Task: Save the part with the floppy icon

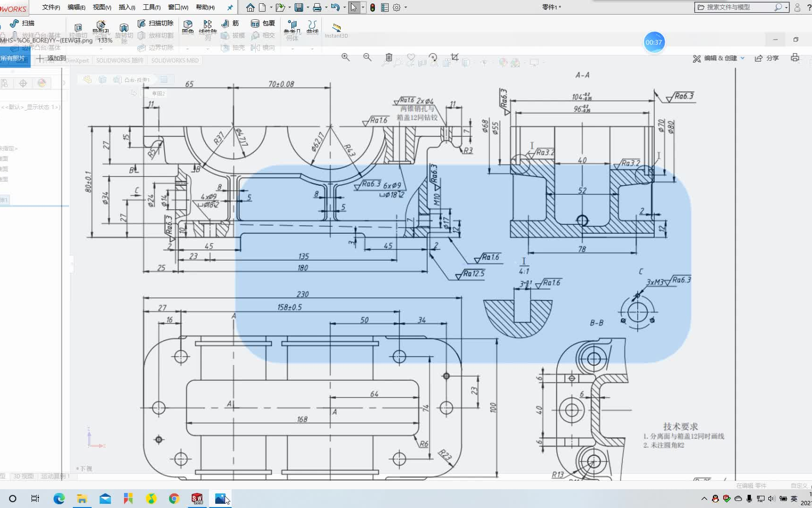Action: coord(299,8)
